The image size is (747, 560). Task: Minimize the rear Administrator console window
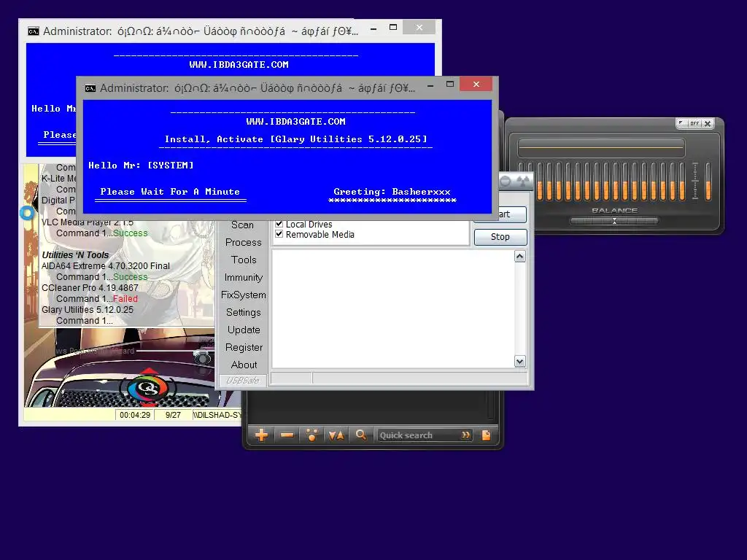(x=373, y=28)
